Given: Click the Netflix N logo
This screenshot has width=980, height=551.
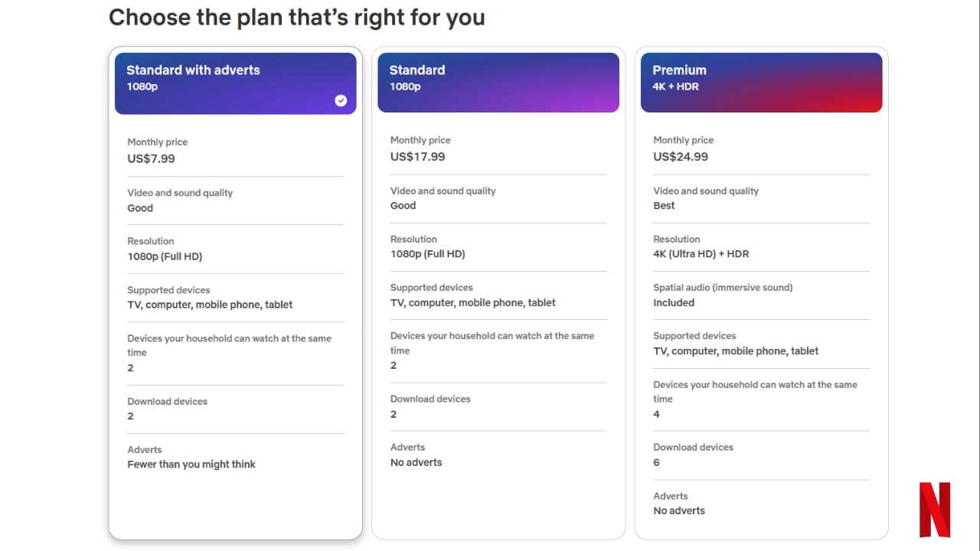Looking at the screenshot, I should click(x=935, y=509).
